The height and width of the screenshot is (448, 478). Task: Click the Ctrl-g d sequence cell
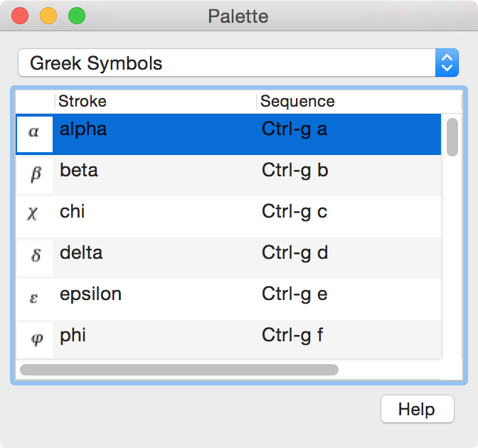(294, 253)
